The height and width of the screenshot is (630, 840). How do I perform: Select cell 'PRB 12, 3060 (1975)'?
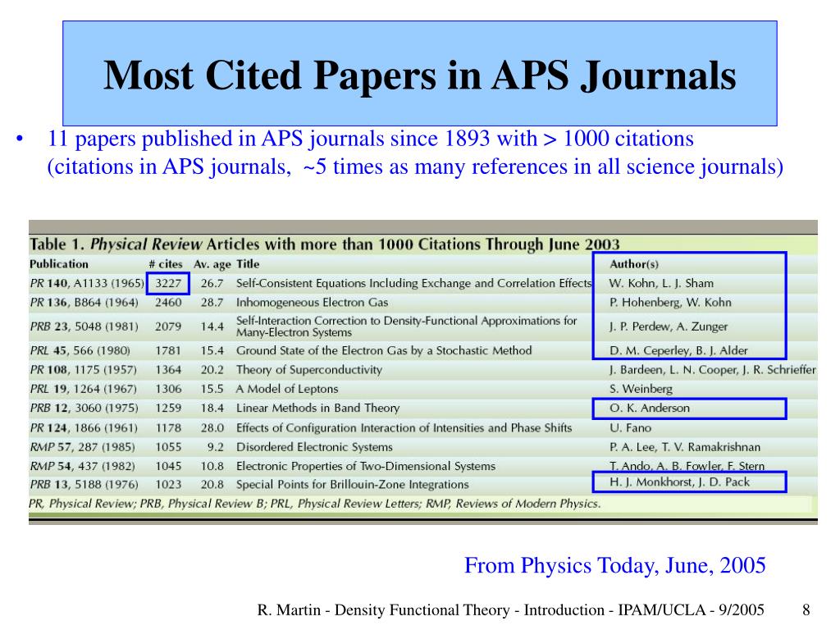tap(84, 409)
